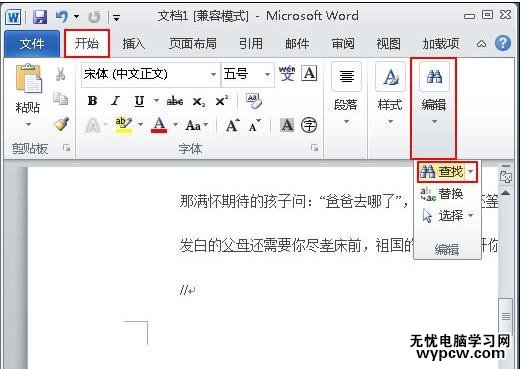Screen dimensions: 521x369
Task: Open Customize Quick Access Toolbar dropdown
Action: 116,17
